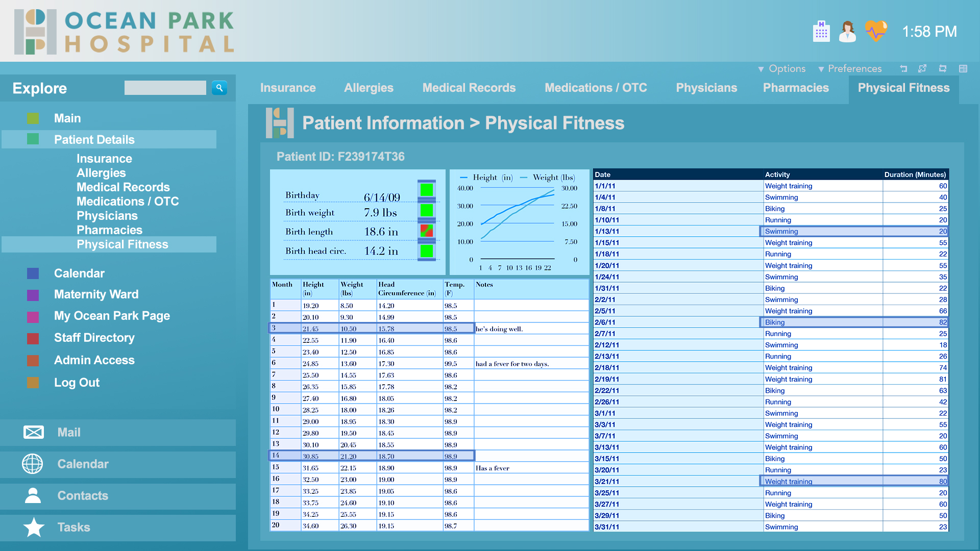The width and height of the screenshot is (980, 551).
Task: Click the Tasks star icon
Action: (x=34, y=527)
